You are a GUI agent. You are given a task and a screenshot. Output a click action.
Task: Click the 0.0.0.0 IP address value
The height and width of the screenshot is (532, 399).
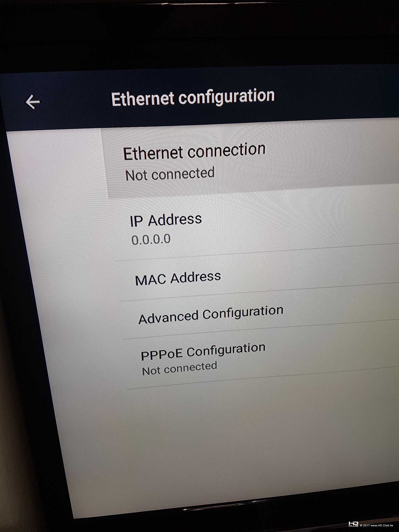pyautogui.click(x=151, y=240)
